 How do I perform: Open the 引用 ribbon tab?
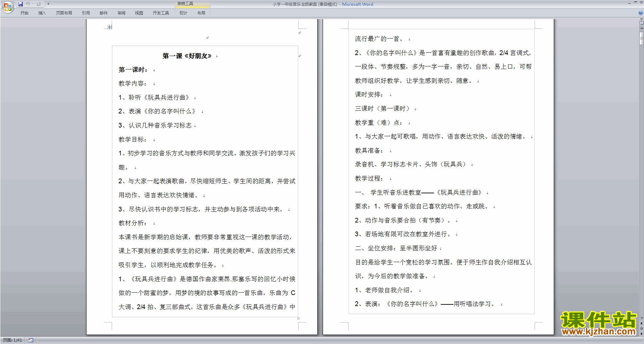[x=86, y=13]
